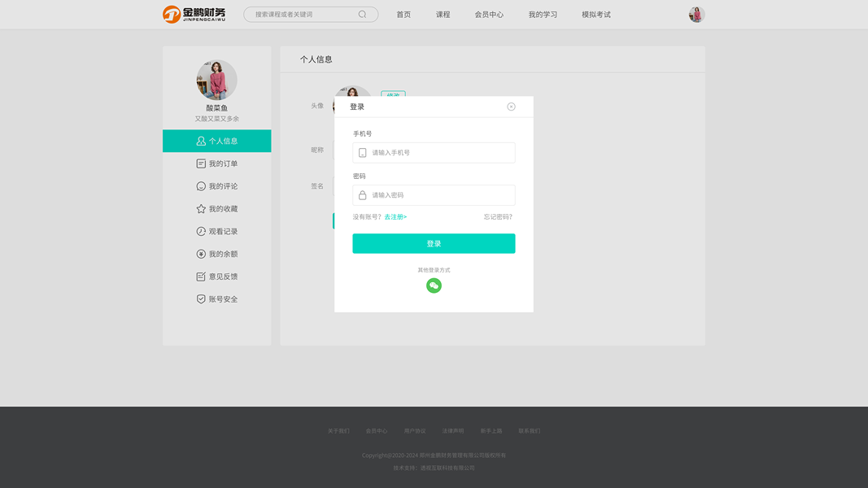Click the 我的评论 comment icon
This screenshot has height=488, width=868.
click(x=201, y=186)
